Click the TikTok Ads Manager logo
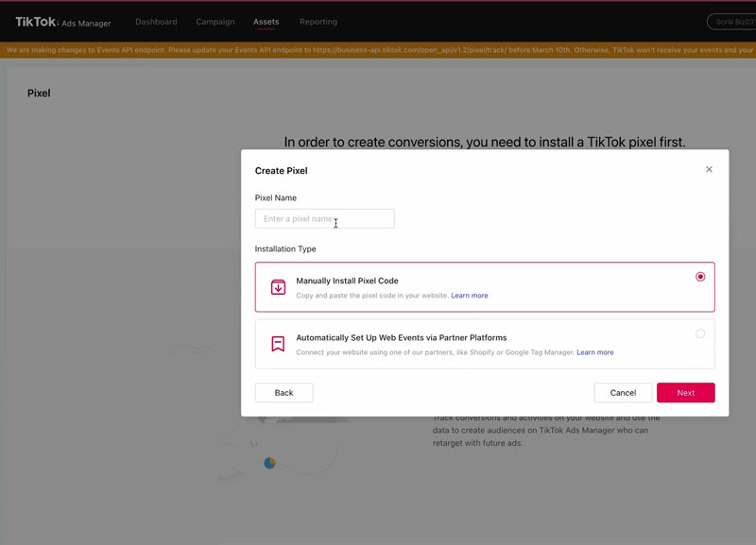756x545 pixels. tap(63, 22)
